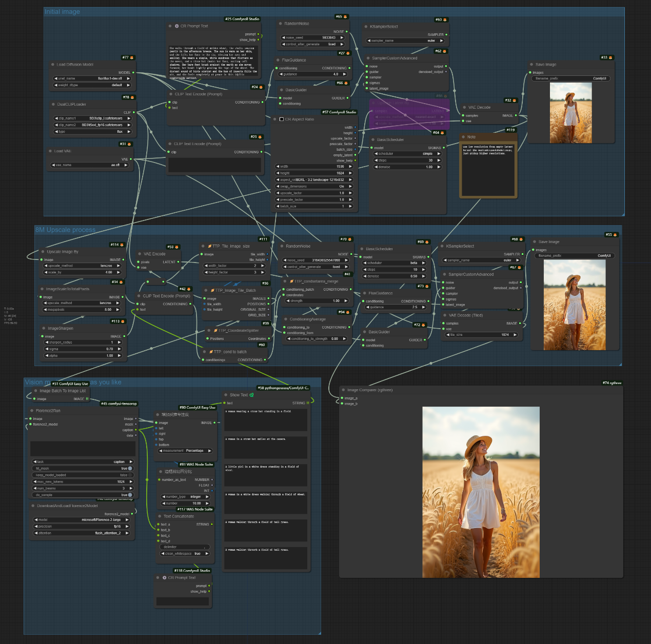Click the collapse dot on Florence2Run node

click(32, 411)
